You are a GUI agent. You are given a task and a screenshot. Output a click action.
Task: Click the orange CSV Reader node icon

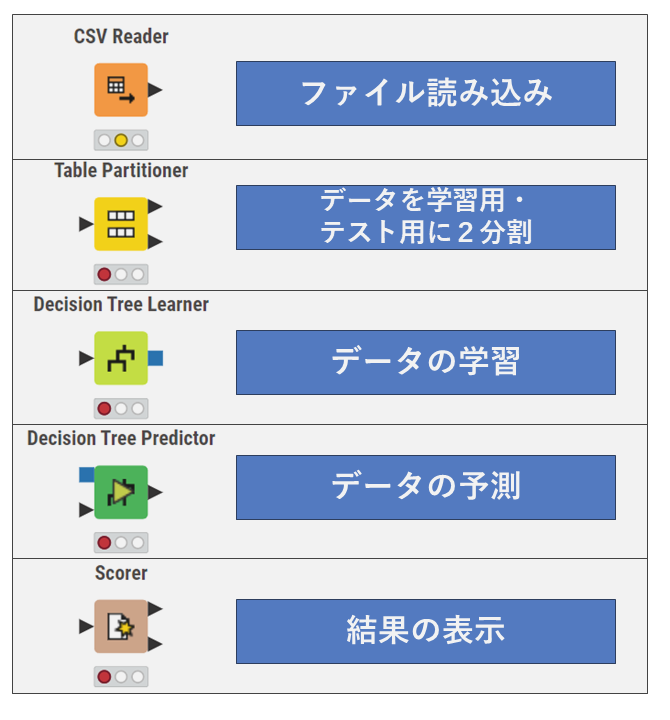click(x=121, y=90)
